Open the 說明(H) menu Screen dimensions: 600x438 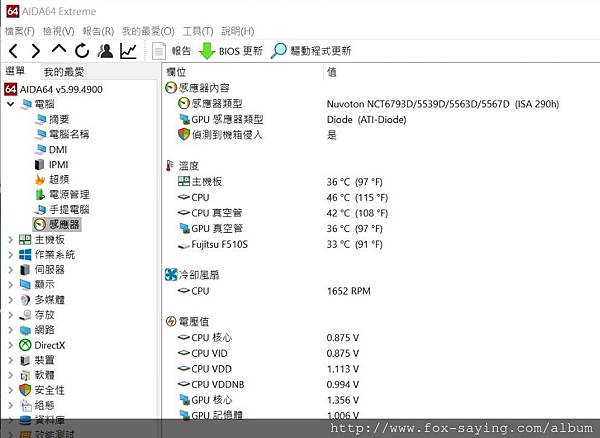(238, 31)
